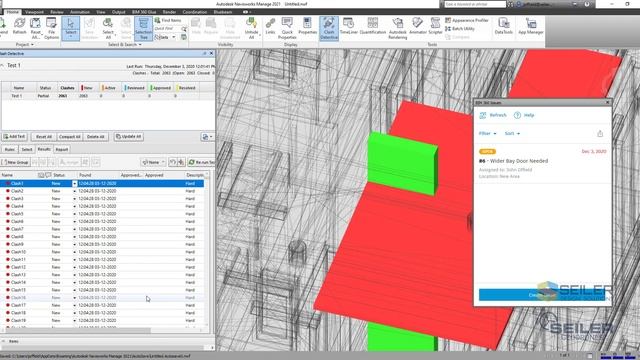Click the Delete All button
640x360 pixels.
[x=96, y=137]
